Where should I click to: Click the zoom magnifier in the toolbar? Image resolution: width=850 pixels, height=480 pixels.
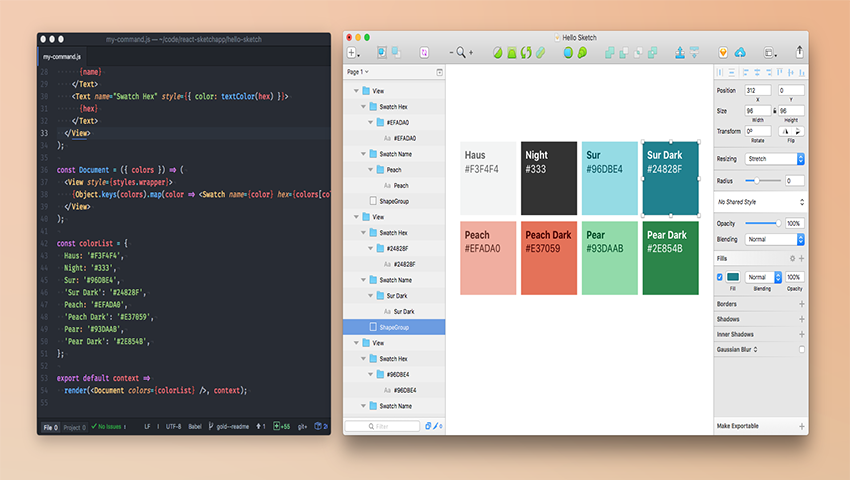[461, 52]
